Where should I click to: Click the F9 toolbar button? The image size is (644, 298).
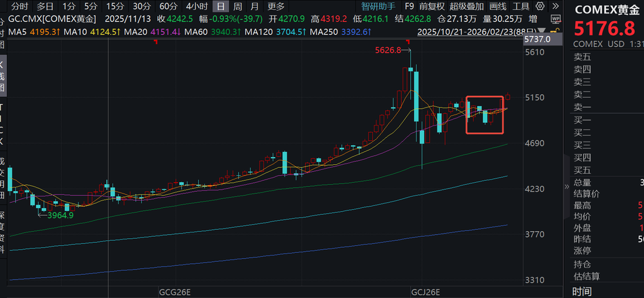(410, 6)
